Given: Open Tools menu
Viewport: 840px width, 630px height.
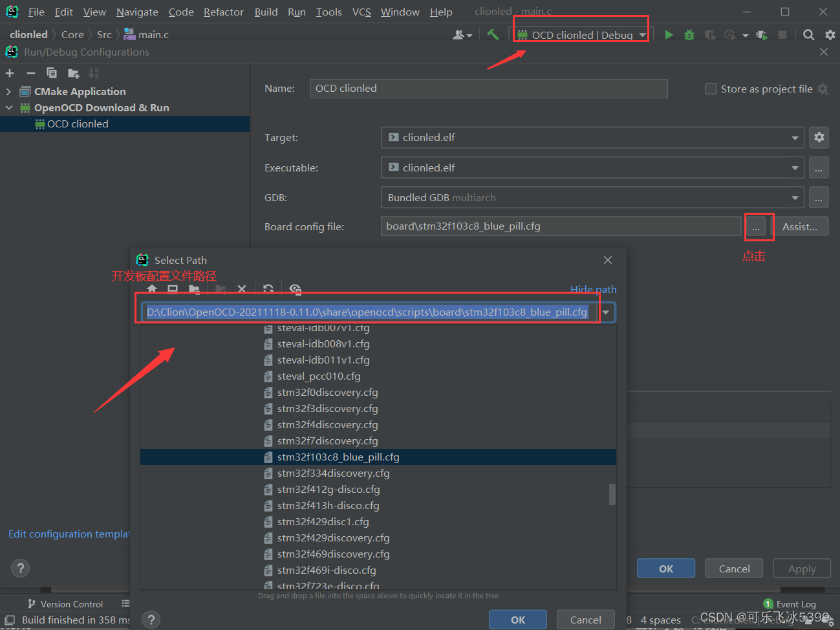Looking at the screenshot, I should coord(328,12).
